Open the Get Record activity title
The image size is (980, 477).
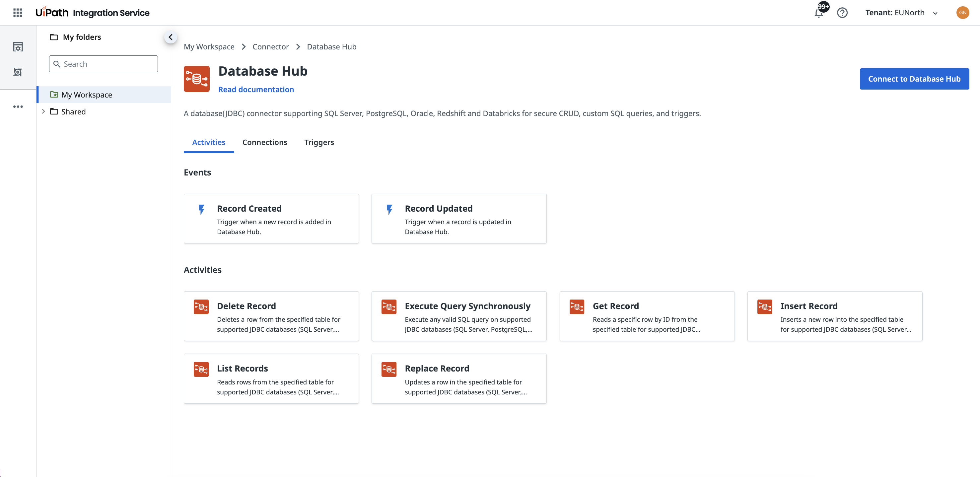coord(615,306)
